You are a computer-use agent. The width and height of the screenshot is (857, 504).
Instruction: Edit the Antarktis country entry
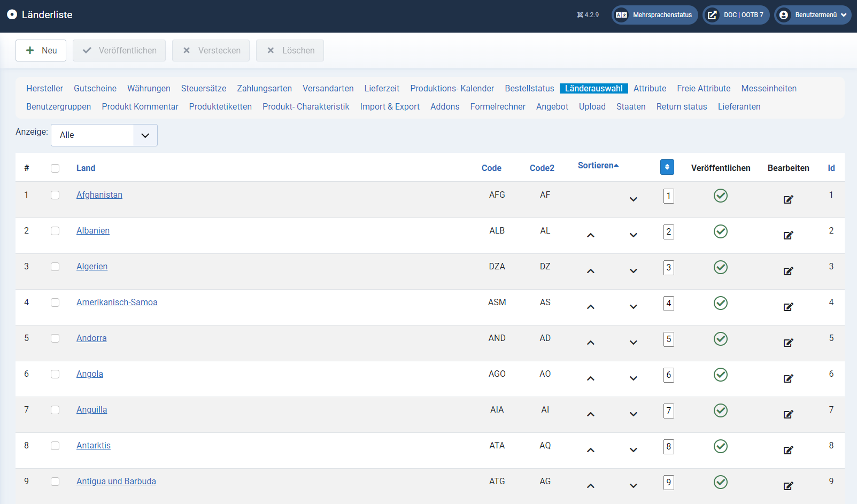788,450
